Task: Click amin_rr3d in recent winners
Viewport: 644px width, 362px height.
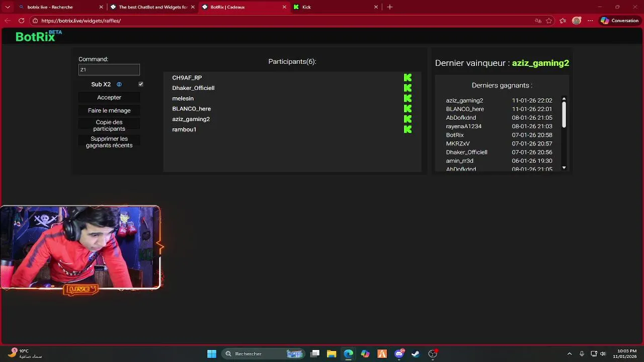Action: pyautogui.click(x=459, y=161)
